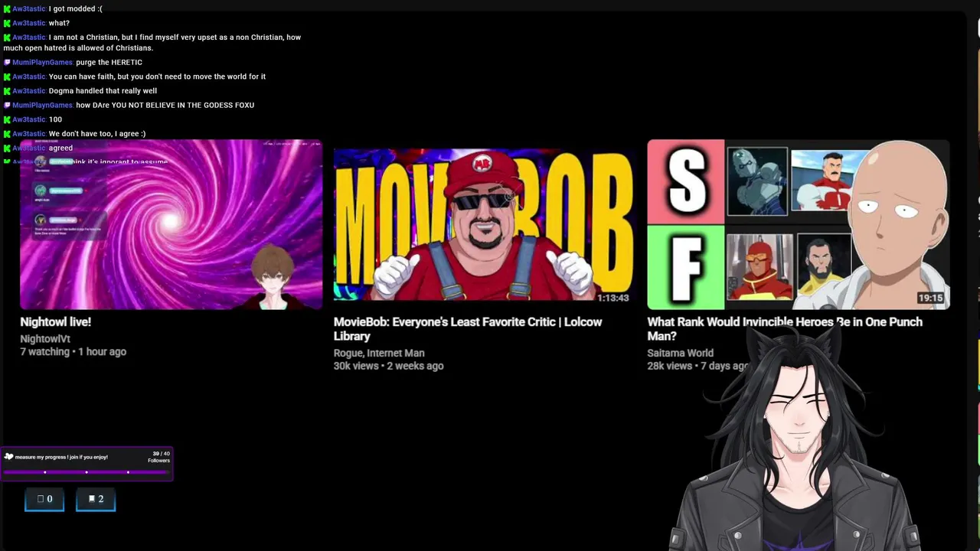Open the "Rogue, Internet Man" channel

[379, 353]
